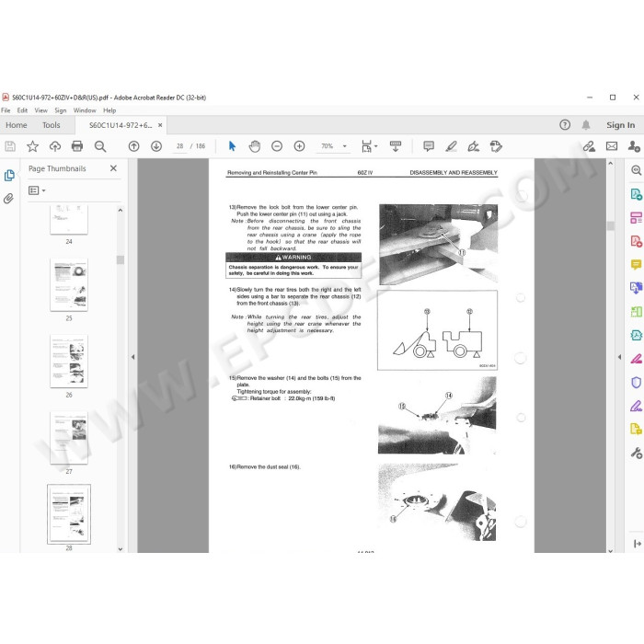Open Create PDF red tool icon
The image size is (644, 644).
(637, 241)
